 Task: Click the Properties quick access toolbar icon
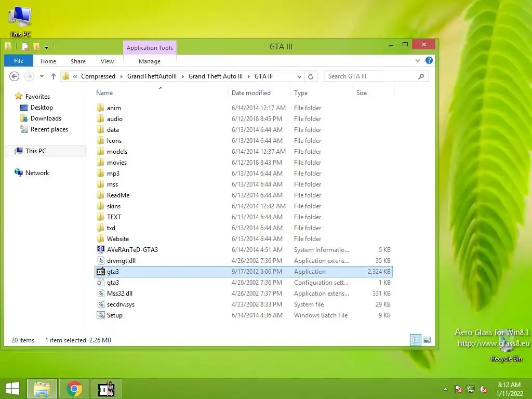click(25, 46)
